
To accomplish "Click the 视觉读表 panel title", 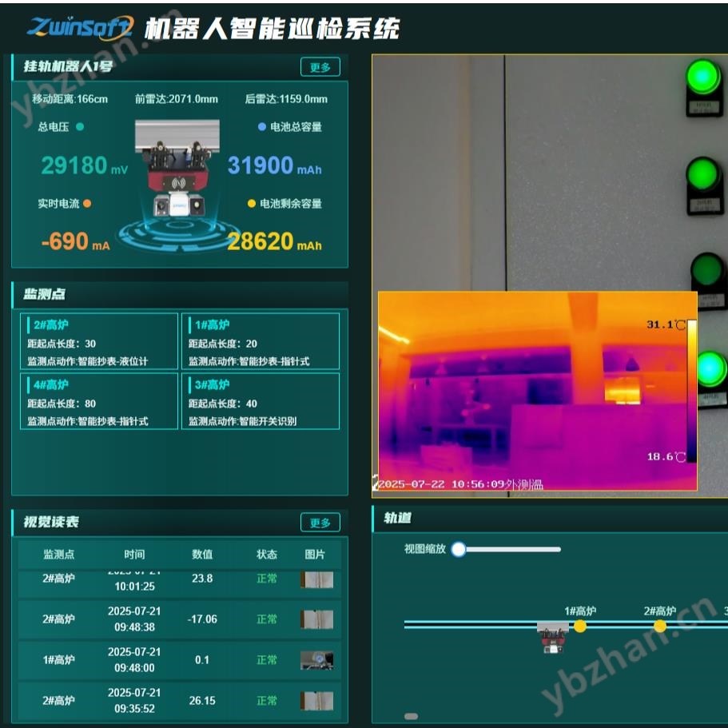I will pyautogui.click(x=51, y=522).
